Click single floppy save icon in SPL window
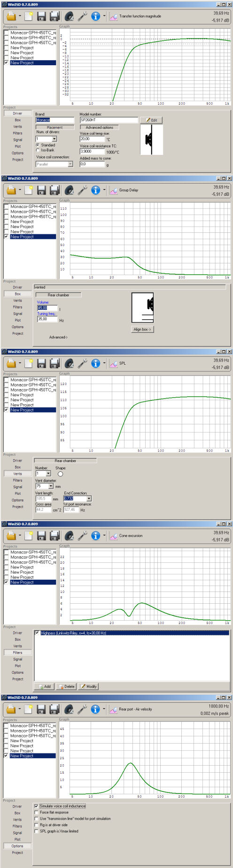233x868 pixels. (41, 363)
